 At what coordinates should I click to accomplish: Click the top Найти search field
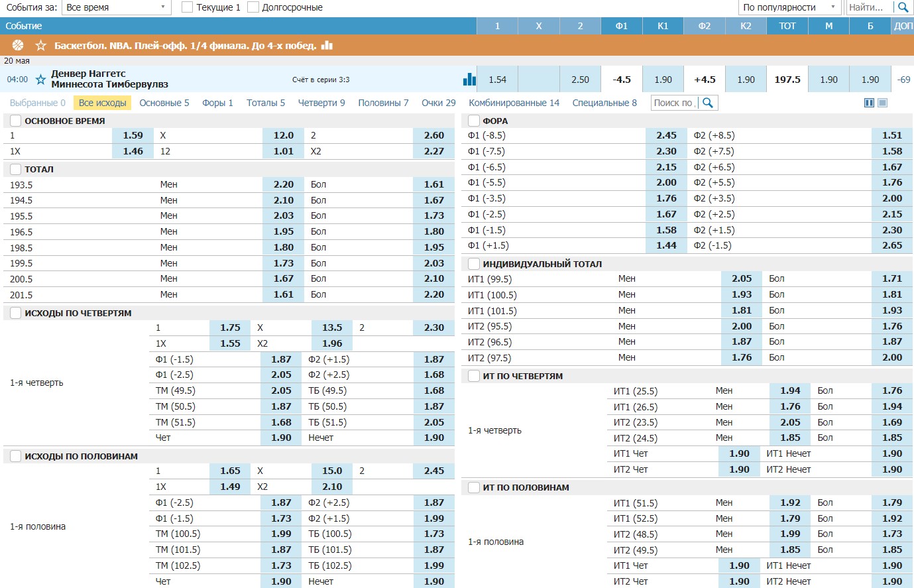870,7
